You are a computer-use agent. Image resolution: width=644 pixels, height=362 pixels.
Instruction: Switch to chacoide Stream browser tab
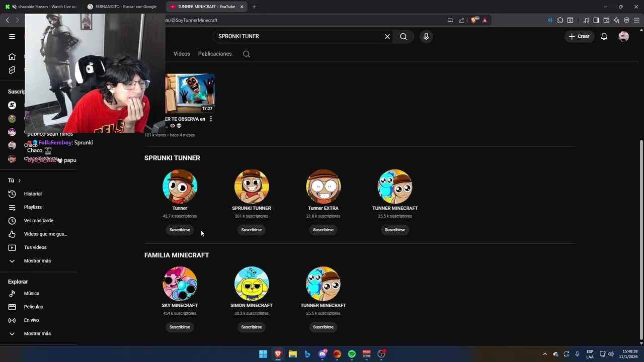(41, 7)
